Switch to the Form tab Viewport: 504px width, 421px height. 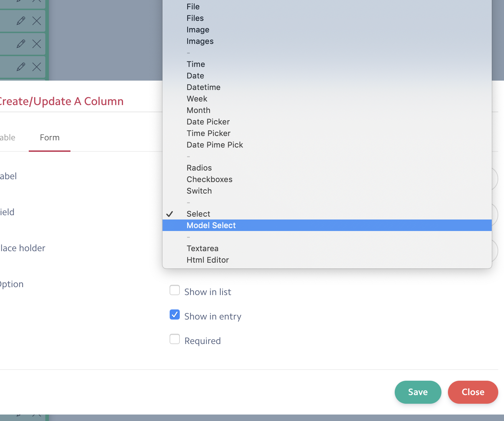49,137
